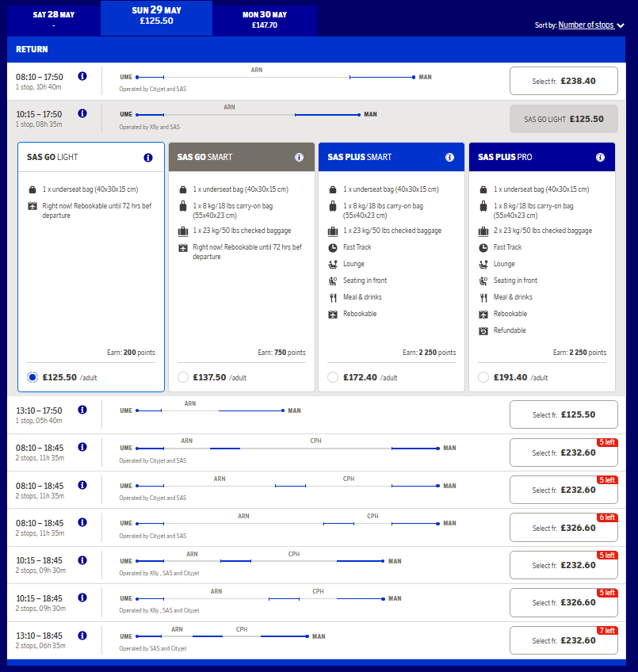Click the 10:15 – 17:50 flight time
638x672 pixels.
[39, 114]
